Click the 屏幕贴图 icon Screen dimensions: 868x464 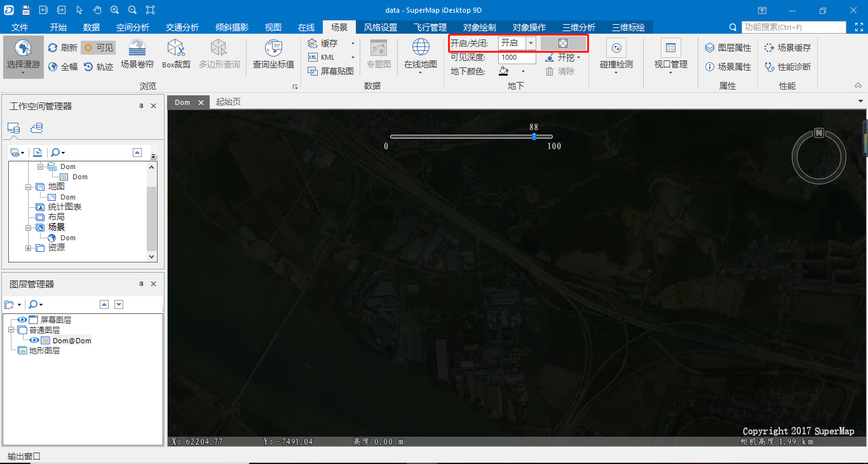point(313,71)
